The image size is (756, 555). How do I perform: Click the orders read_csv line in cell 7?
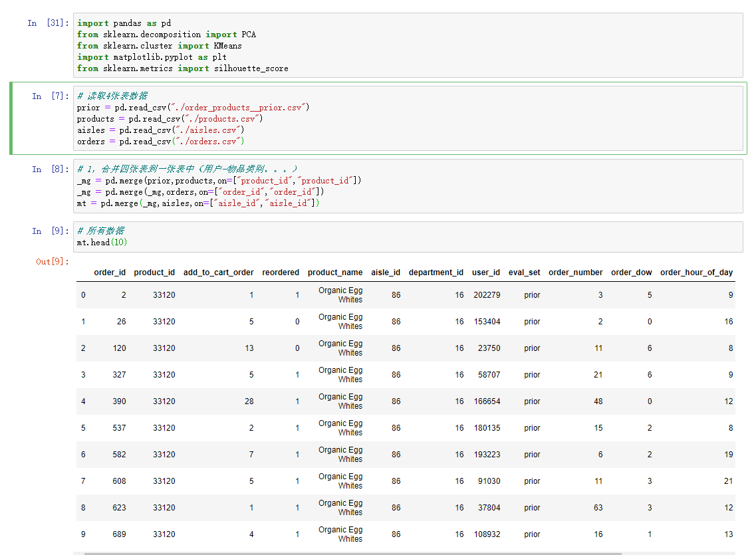pyautogui.click(x=160, y=141)
